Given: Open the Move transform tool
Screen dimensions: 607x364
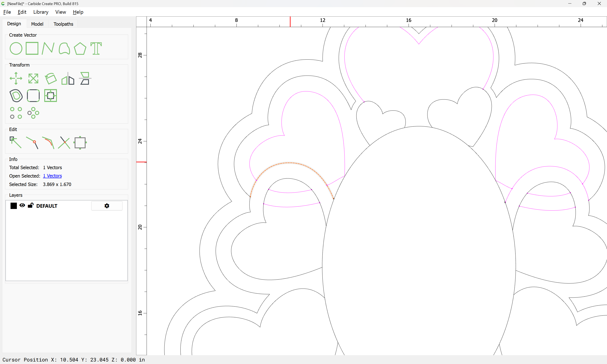Looking at the screenshot, I should [16, 79].
